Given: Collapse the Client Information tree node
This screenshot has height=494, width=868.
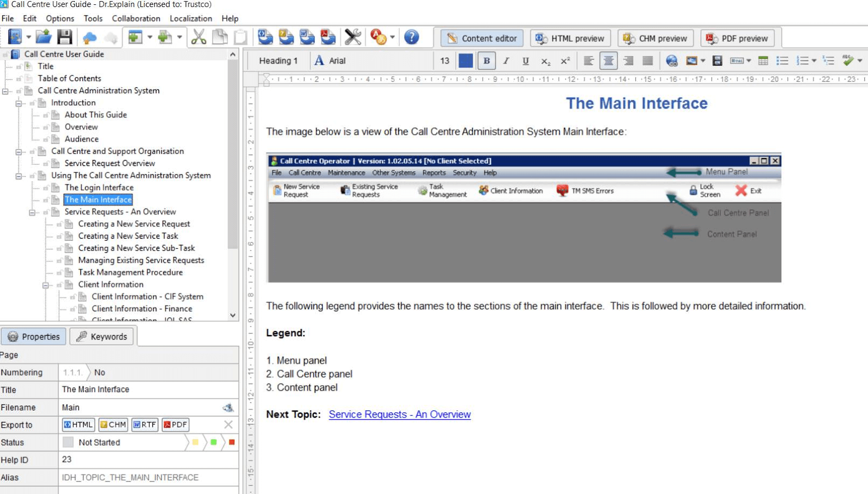Looking at the screenshot, I should pyautogui.click(x=46, y=285).
